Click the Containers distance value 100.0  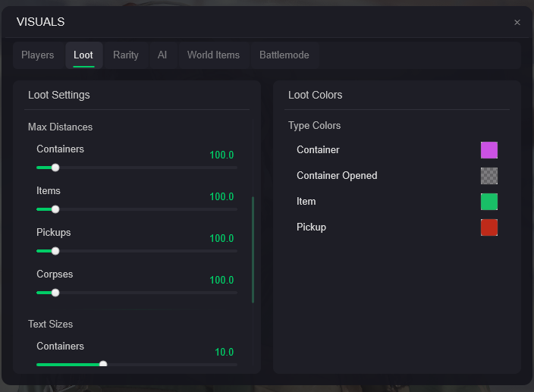221,155
